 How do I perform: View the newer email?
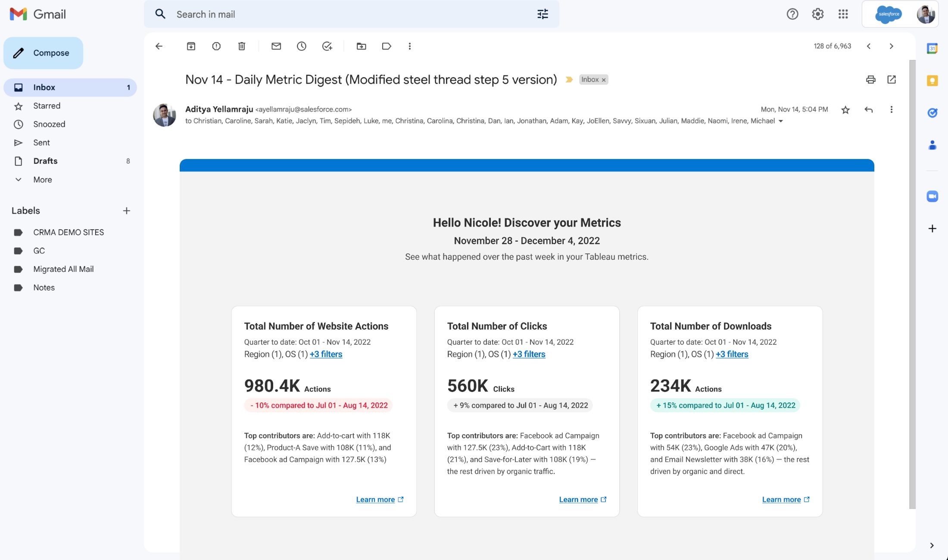869,46
